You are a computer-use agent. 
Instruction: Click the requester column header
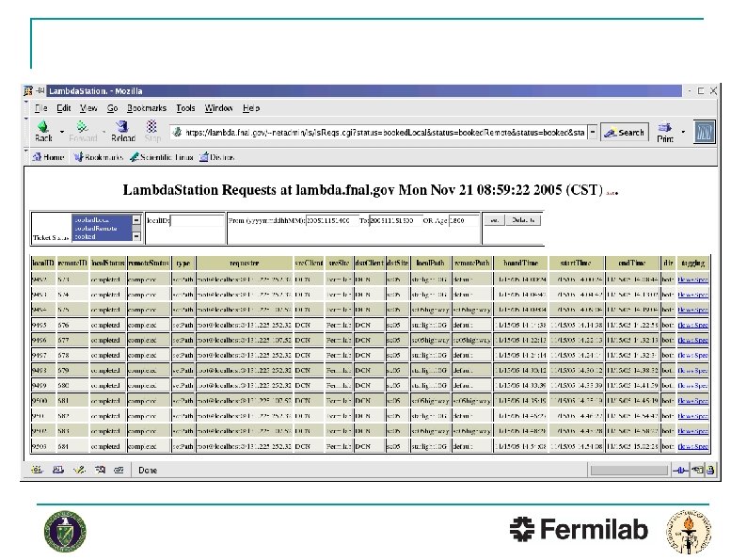click(x=245, y=263)
